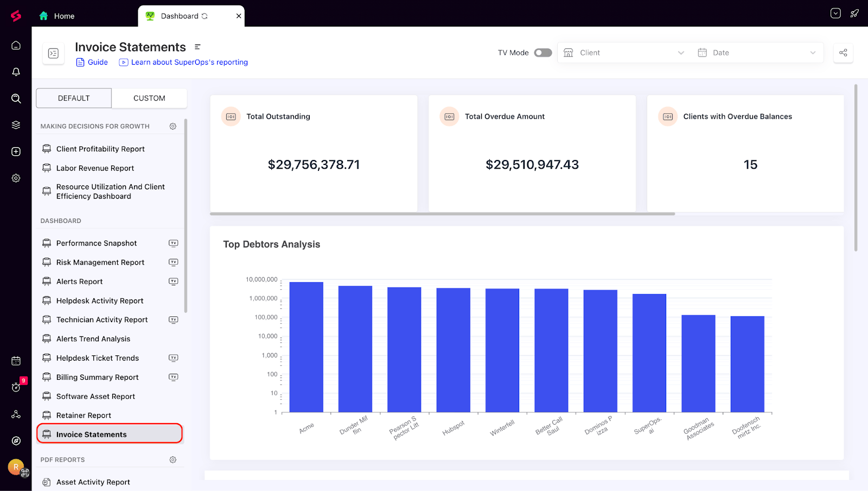The image size is (868, 491).
Task: Open the menu icon beside Invoice Statements title
Action: pos(197,47)
